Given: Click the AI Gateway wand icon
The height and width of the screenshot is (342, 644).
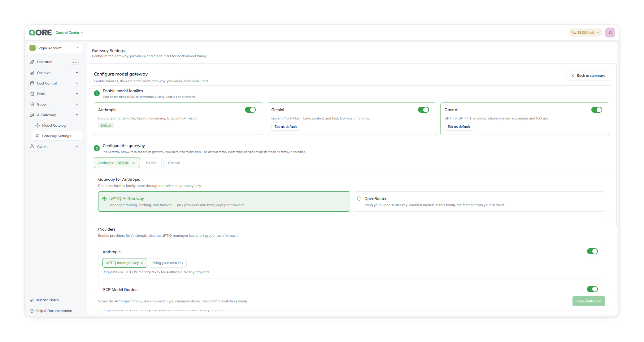Looking at the screenshot, I should (32, 115).
